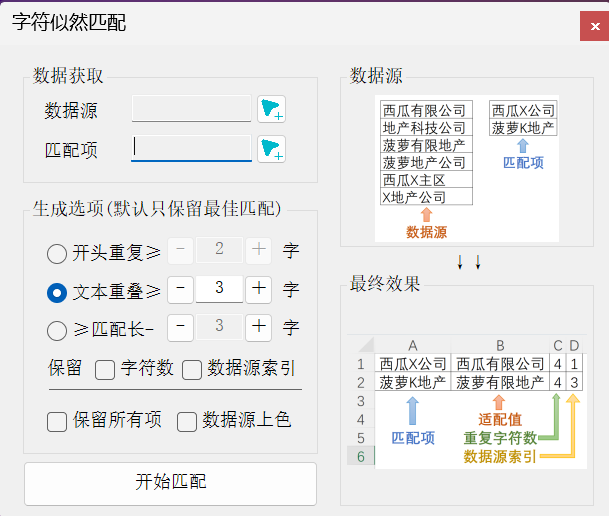The width and height of the screenshot is (609, 516).
Task: Increase the 匹配长 value with plus button
Action: pos(259,327)
